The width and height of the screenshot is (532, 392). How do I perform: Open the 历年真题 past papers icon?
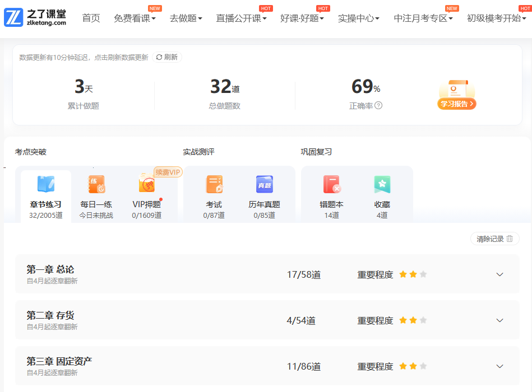[x=264, y=185]
